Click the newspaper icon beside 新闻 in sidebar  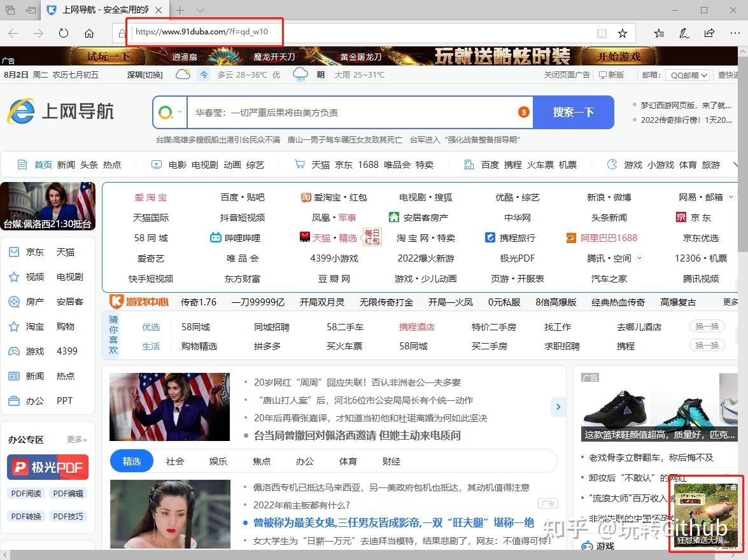pos(14,375)
